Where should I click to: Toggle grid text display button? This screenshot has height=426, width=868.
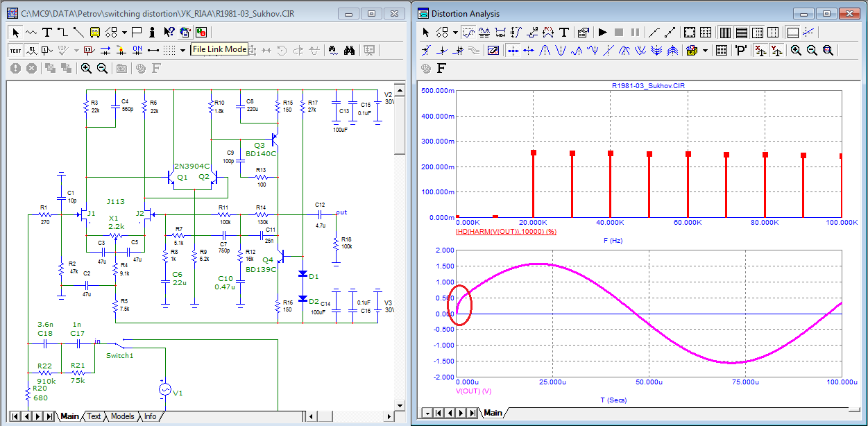[15, 50]
